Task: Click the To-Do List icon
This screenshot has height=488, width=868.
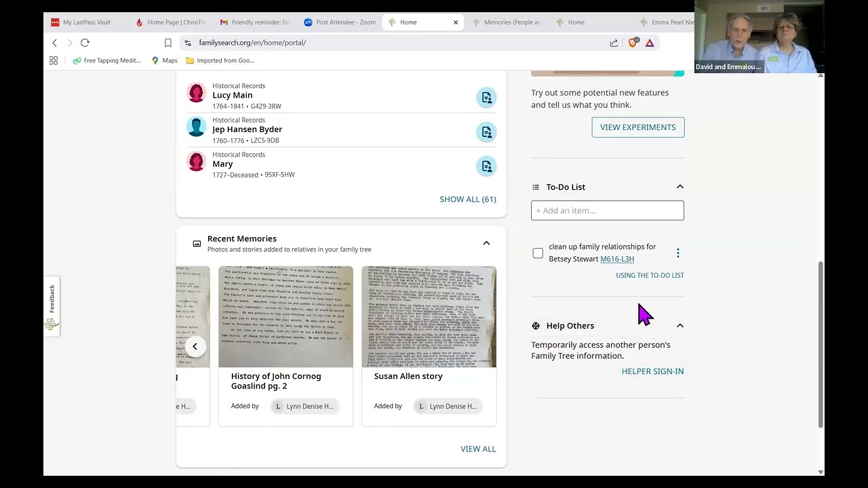Action: (x=536, y=187)
